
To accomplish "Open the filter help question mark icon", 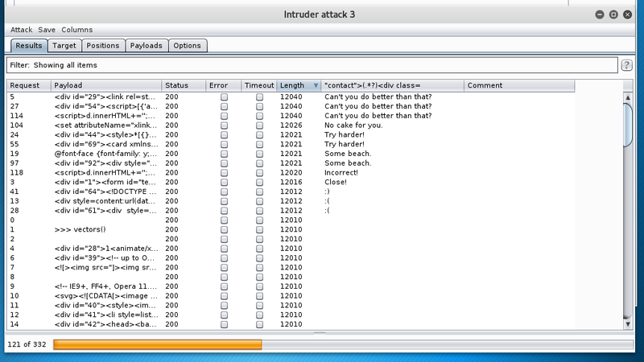I will point(626,65).
